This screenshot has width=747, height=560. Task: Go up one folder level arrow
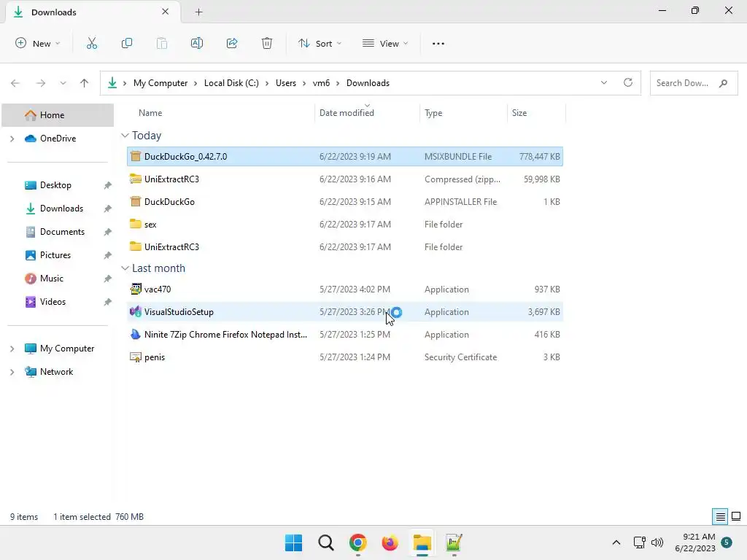pos(85,83)
